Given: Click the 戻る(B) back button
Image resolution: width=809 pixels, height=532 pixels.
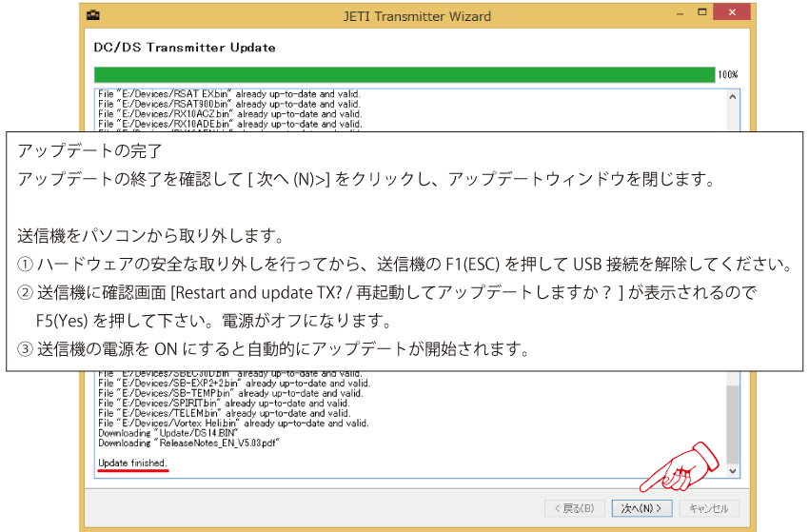Looking at the screenshot, I should coord(575,508).
